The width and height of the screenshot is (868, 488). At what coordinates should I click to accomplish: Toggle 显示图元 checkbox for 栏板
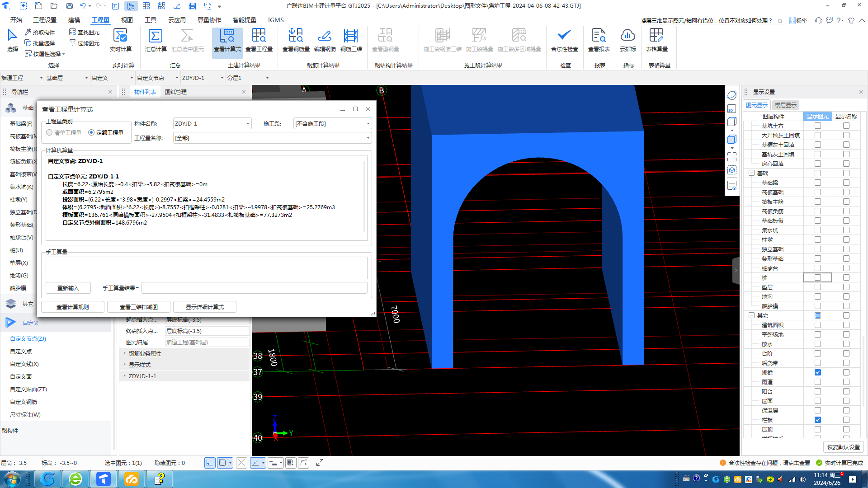818,420
